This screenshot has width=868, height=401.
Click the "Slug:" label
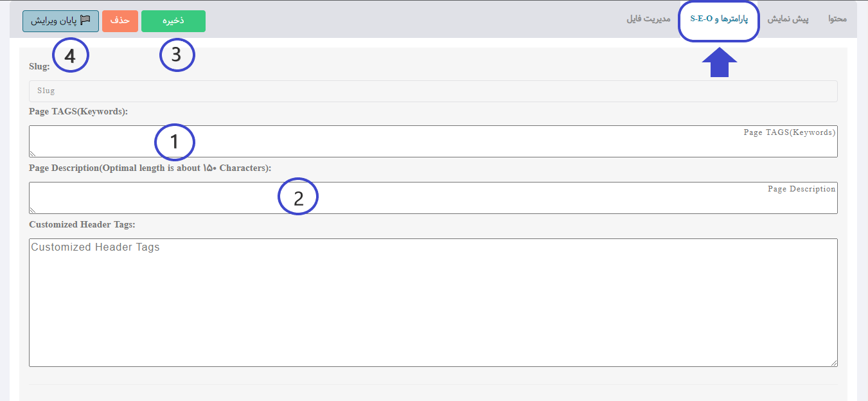pyautogui.click(x=39, y=66)
